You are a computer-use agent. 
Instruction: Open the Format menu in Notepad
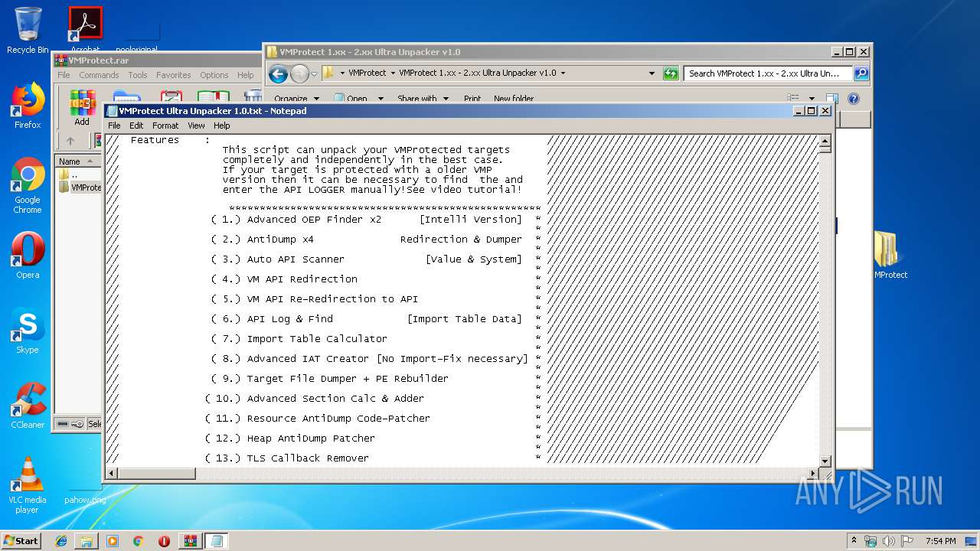click(165, 126)
